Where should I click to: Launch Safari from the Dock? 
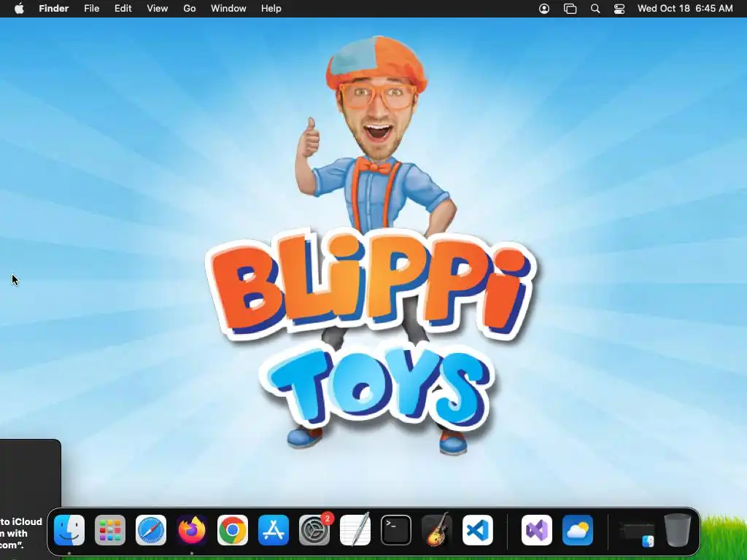[151, 530]
